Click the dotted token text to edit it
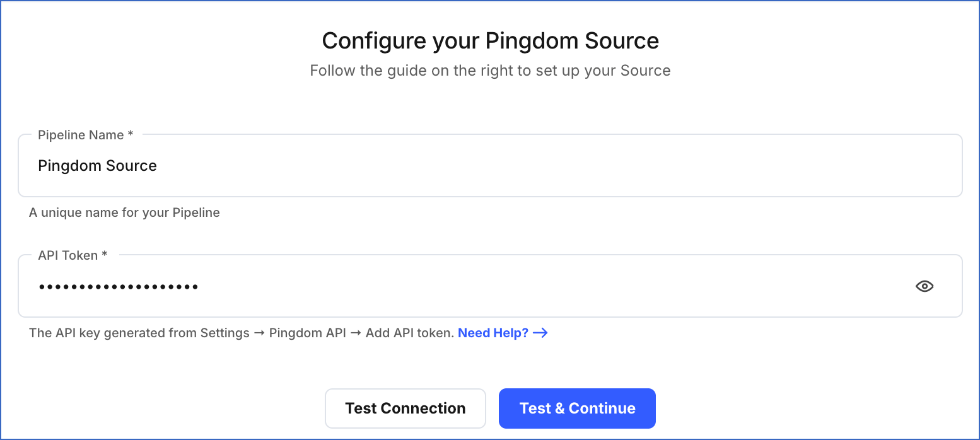 click(x=119, y=286)
